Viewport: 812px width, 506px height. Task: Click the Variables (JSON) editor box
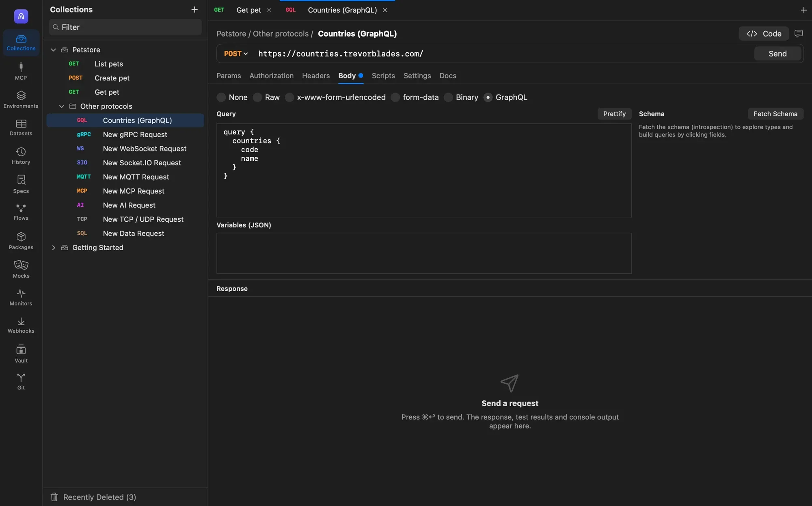tap(424, 253)
